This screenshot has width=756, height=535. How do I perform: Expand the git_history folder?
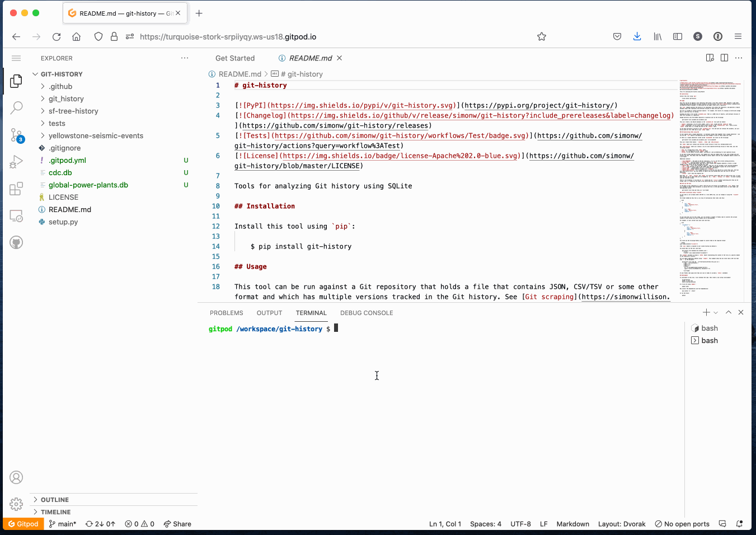66,99
